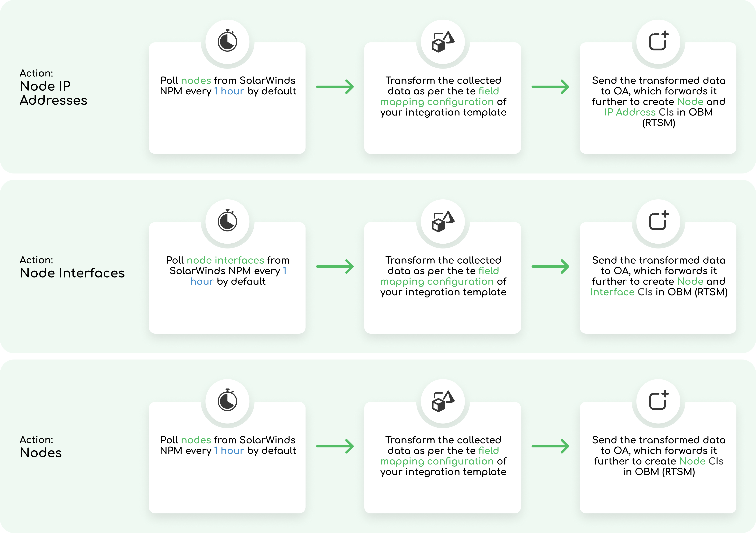The width and height of the screenshot is (756, 533).
Task: Click the "Node Interfaces" action heading
Action: [x=72, y=273]
